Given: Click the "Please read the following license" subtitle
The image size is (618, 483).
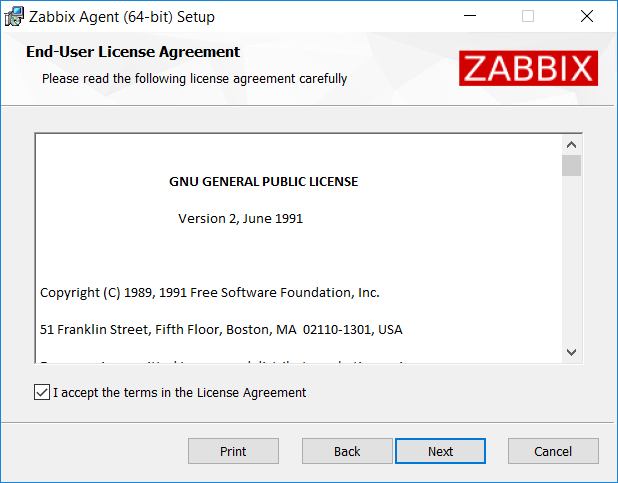Looking at the screenshot, I should pyautogui.click(x=194, y=78).
